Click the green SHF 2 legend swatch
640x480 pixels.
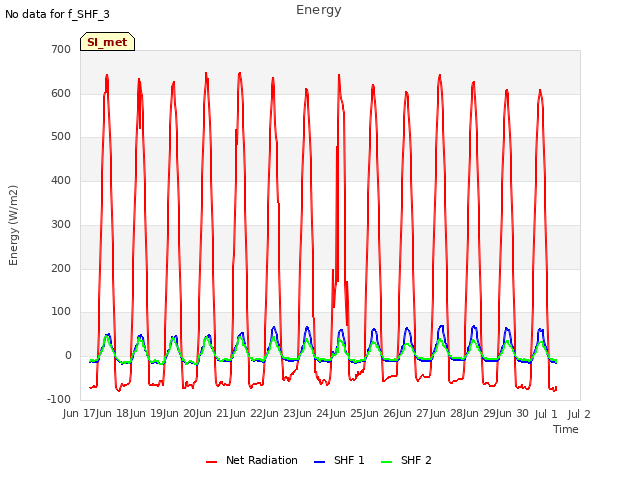click(386, 462)
